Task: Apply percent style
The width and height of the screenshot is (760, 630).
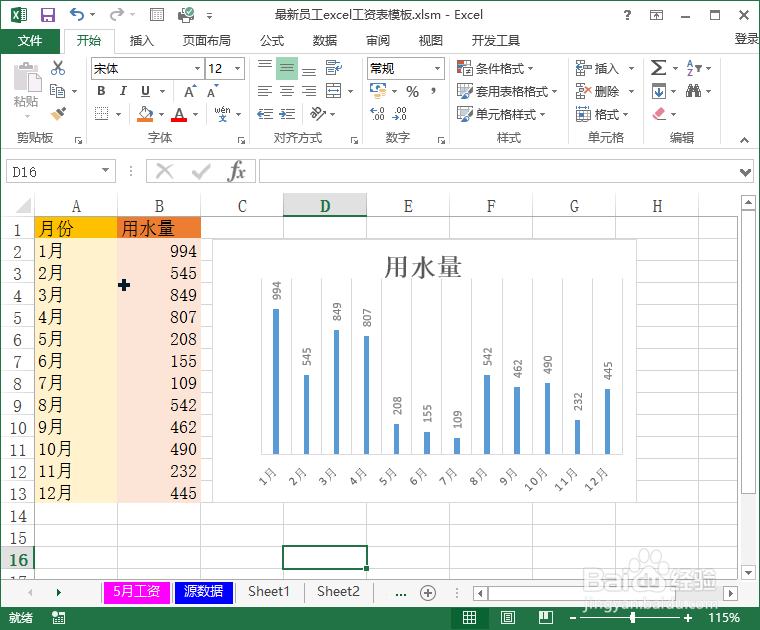Action: pyautogui.click(x=412, y=91)
